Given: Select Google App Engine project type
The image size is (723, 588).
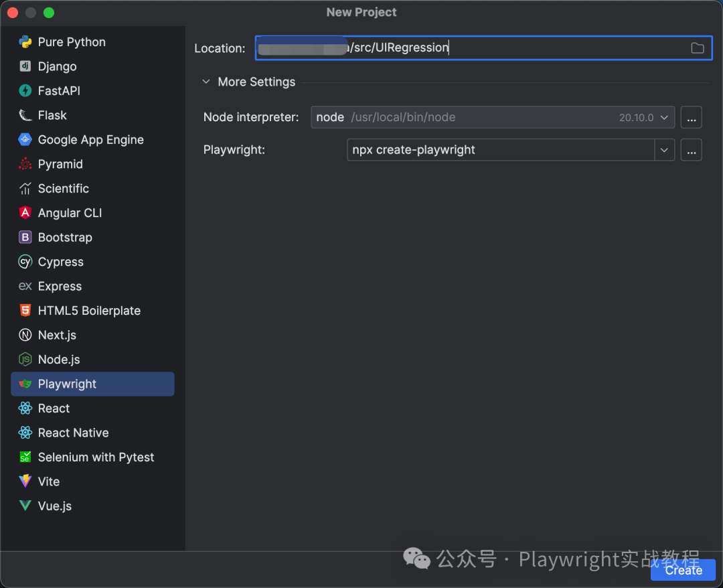Looking at the screenshot, I should pos(90,140).
